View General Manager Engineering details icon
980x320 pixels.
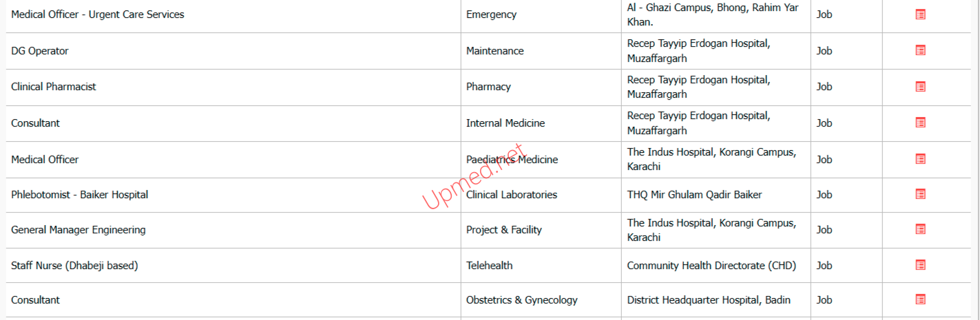920,229
